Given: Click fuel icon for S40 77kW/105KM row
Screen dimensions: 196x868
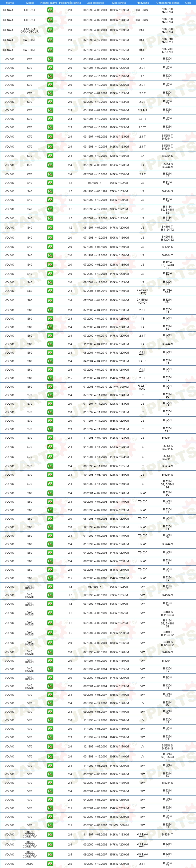Looking at the screenshot, I should point(50,191).
